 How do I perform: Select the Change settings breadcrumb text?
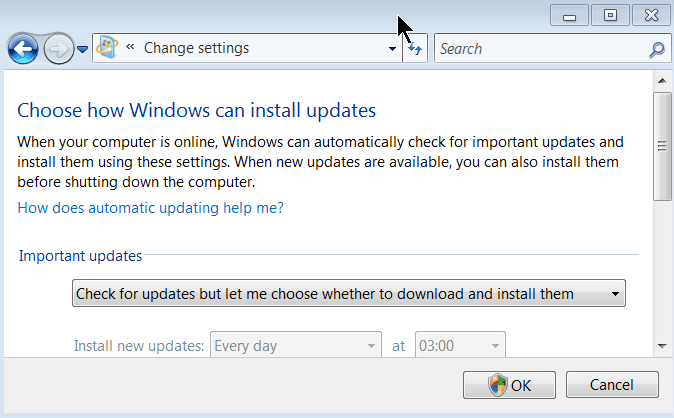tap(196, 48)
